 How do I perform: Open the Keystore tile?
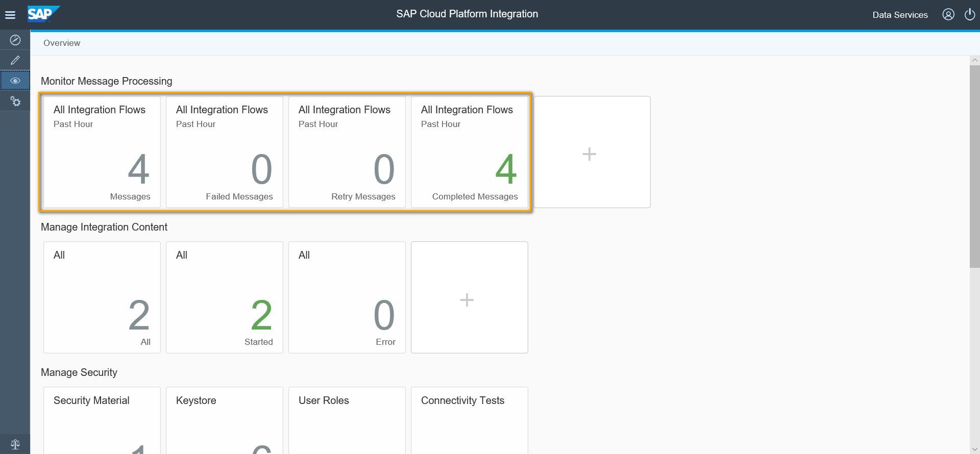(x=225, y=420)
